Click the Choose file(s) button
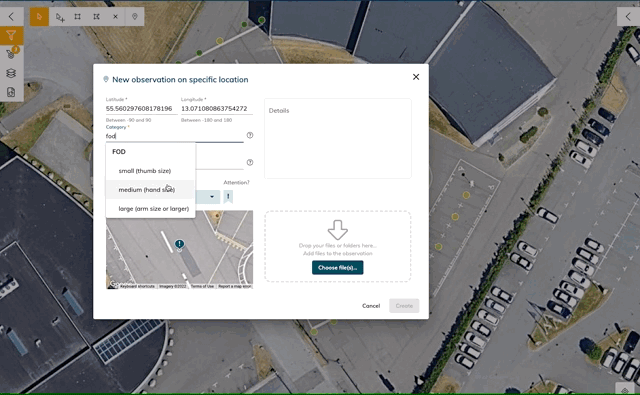 point(338,268)
